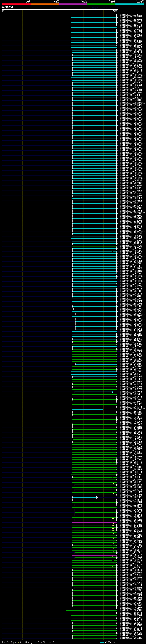
Task: Select hit label UniRef100_Q00776
Action: [131, 530]
